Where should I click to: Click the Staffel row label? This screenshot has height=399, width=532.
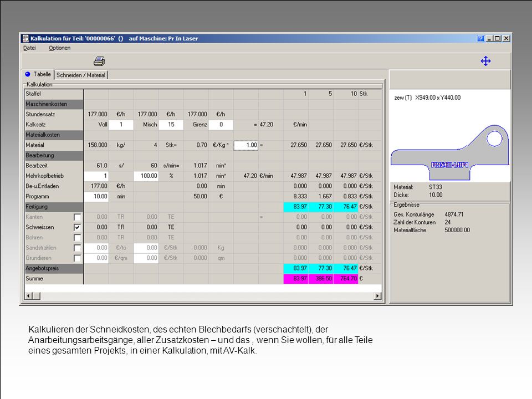(33, 94)
